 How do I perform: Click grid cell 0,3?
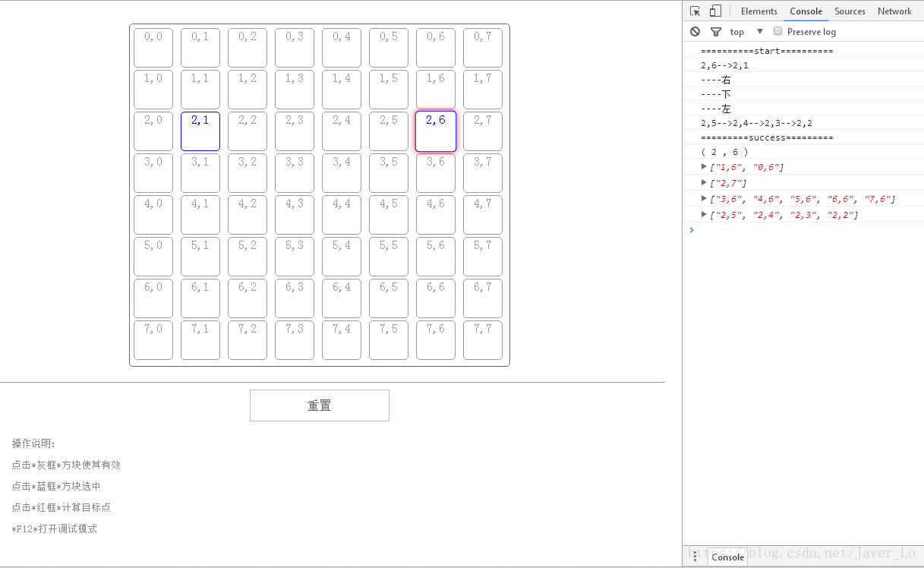(295, 48)
